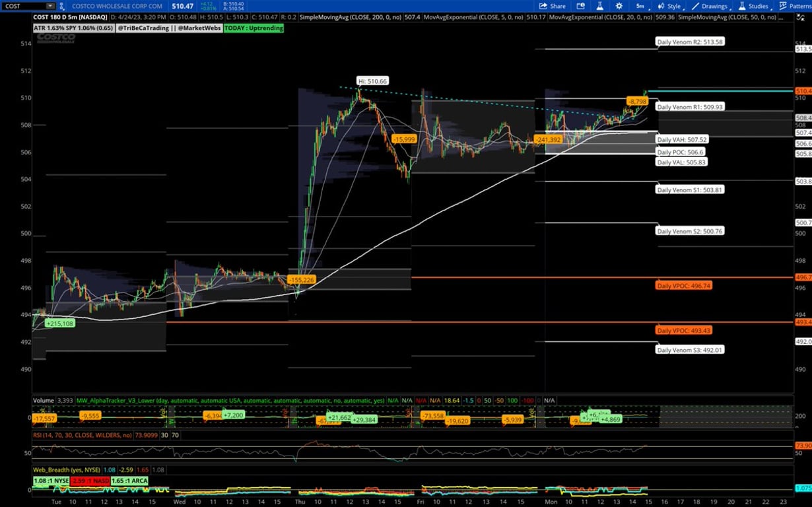Click the Wed label on time axis
Screen dimensions: 812x507
pos(178,502)
